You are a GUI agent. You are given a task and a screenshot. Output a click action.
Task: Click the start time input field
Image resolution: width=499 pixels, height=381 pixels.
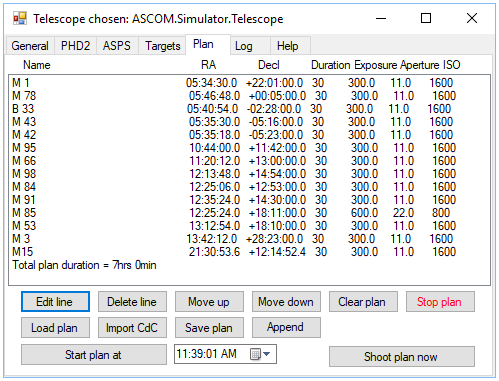coord(225,354)
